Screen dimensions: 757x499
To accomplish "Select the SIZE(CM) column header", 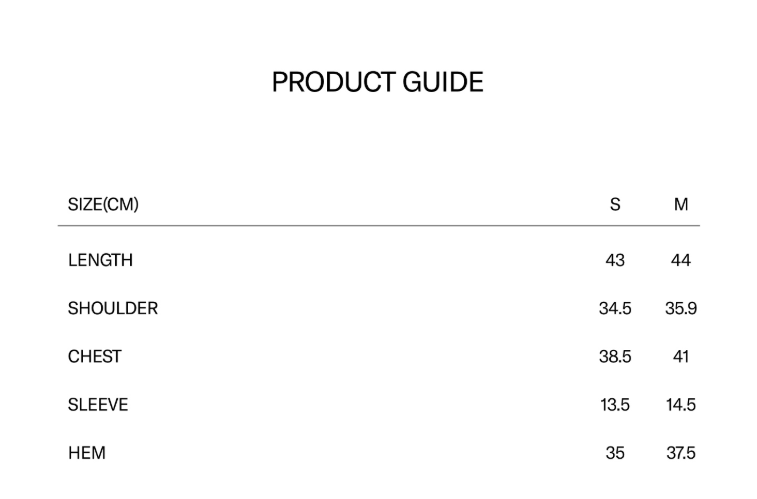I will pos(103,205).
